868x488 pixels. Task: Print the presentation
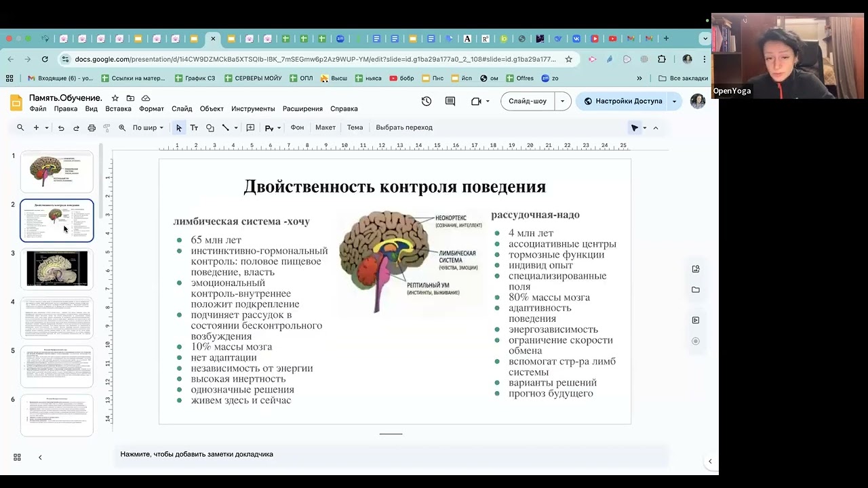(92, 127)
